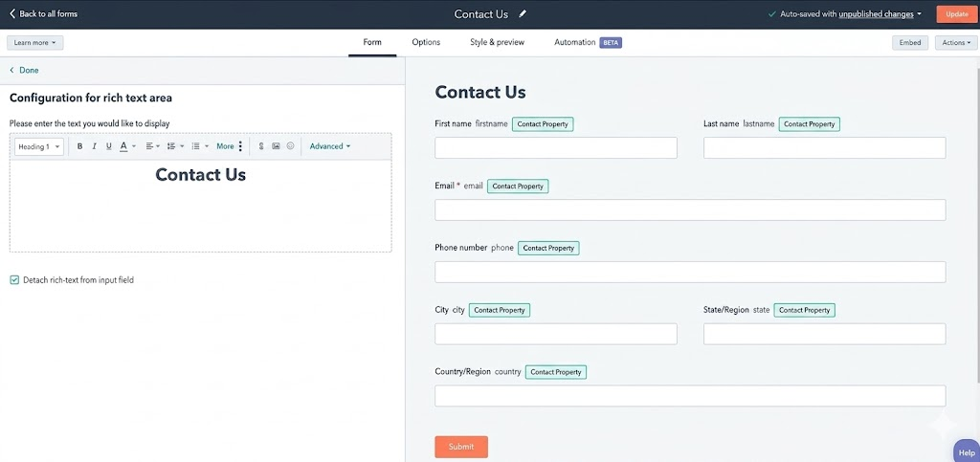Viewport: 980px width, 462px height.
Task: Click the First name input field
Action: [556, 148]
